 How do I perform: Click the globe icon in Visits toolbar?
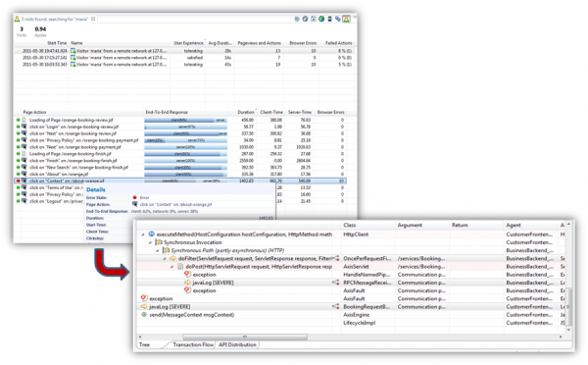coord(321,19)
